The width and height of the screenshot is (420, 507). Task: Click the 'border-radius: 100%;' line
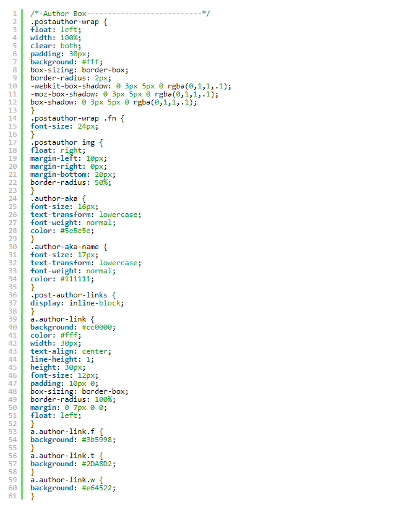point(73,399)
